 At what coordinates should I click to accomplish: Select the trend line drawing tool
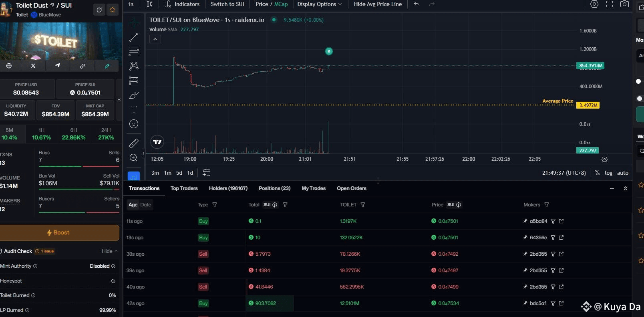pyautogui.click(x=134, y=37)
